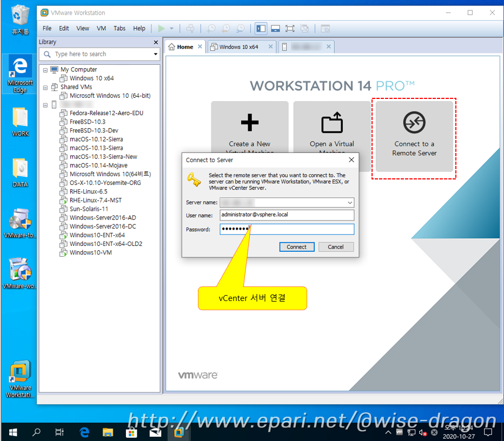This screenshot has width=504, height=441.
Task: Select FreeBSD-10.3-Dev in the tree
Action: point(94,130)
